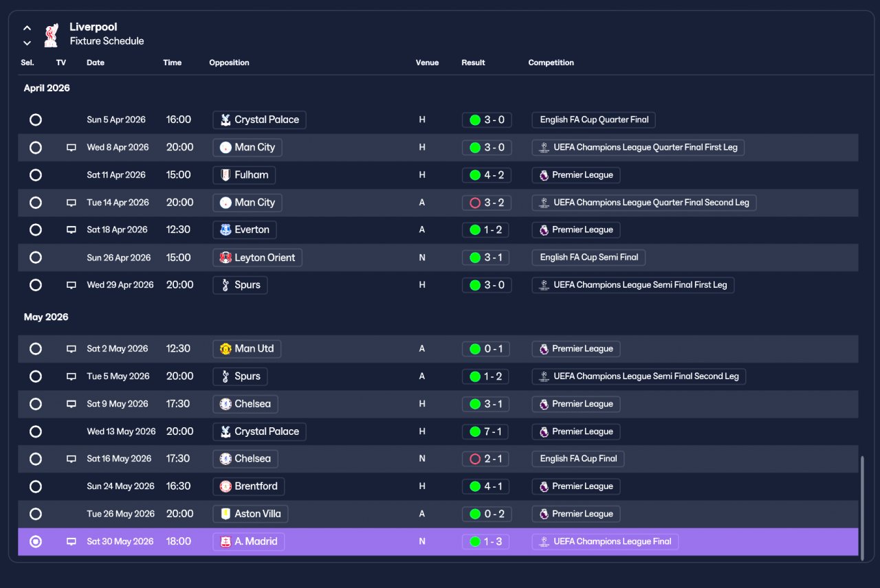The image size is (880, 588).
Task: View the 0 - 2 result at Aston Villa
Action: [487, 514]
